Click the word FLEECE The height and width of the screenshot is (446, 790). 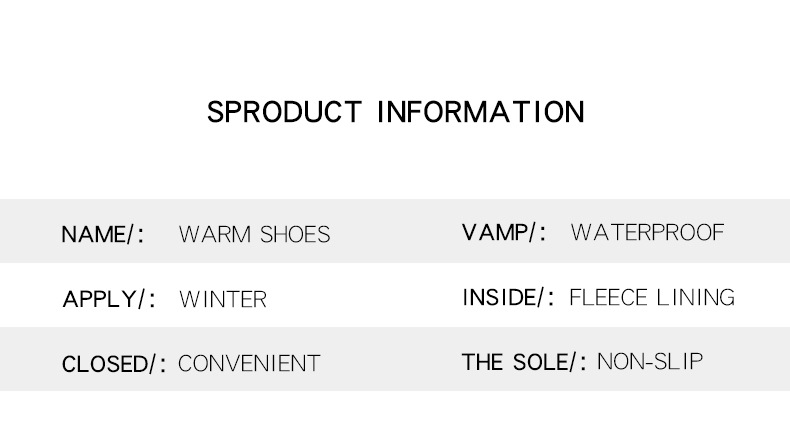tap(608, 297)
